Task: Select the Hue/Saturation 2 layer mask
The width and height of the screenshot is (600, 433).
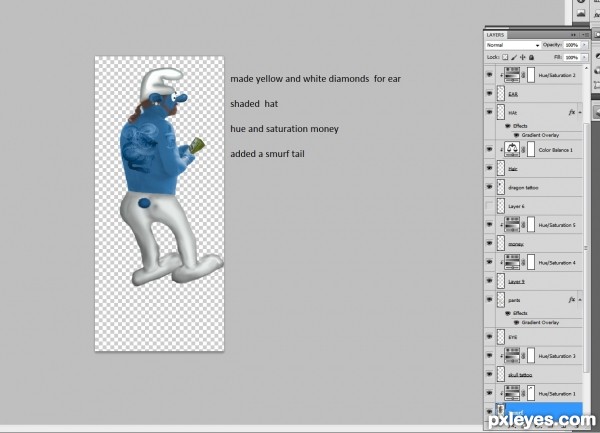Action: (531, 75)
